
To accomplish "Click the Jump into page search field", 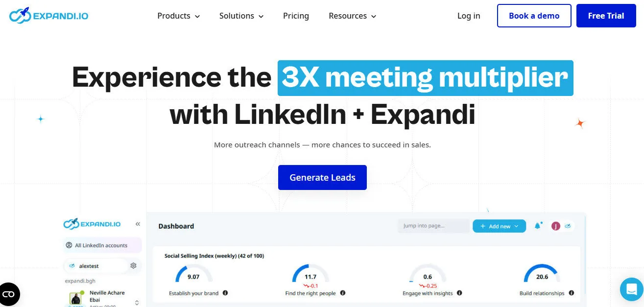I will pos(433,225).
